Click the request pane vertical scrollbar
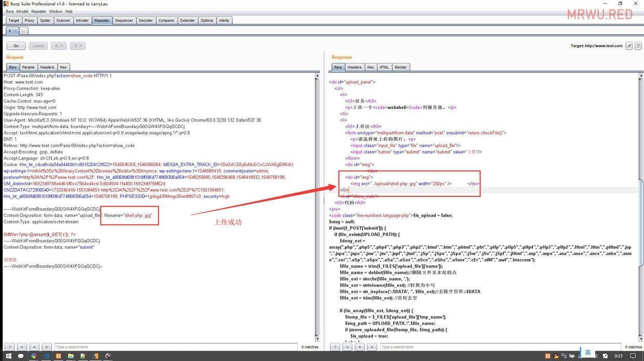Image resolution: width=644 pixels, height=361 pixels. (317, 207)
